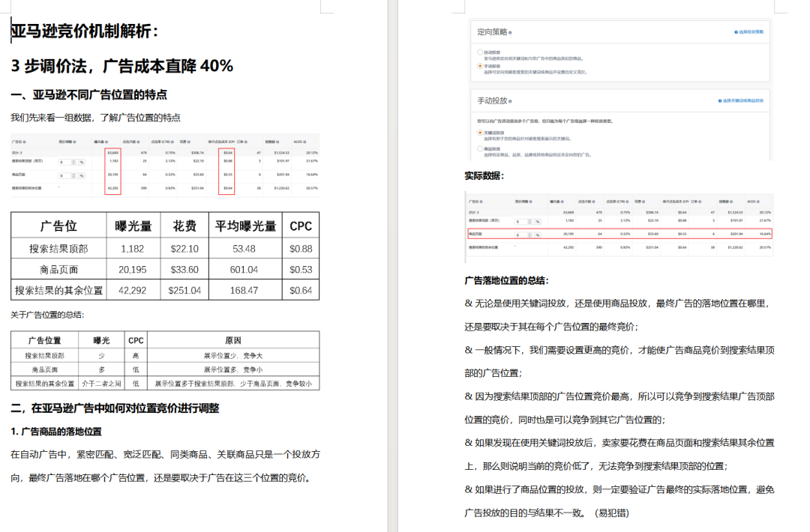810x532 pixels.
Task: Click the subtitle 3 步调价法，广告成本直降 40%
Action: pos(122,66)
